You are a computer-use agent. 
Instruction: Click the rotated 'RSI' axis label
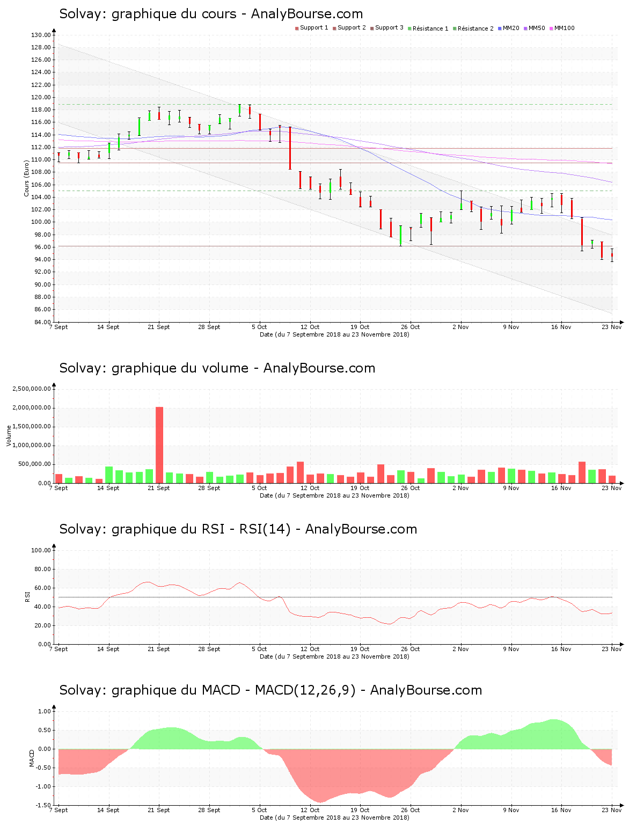point(26,596)
